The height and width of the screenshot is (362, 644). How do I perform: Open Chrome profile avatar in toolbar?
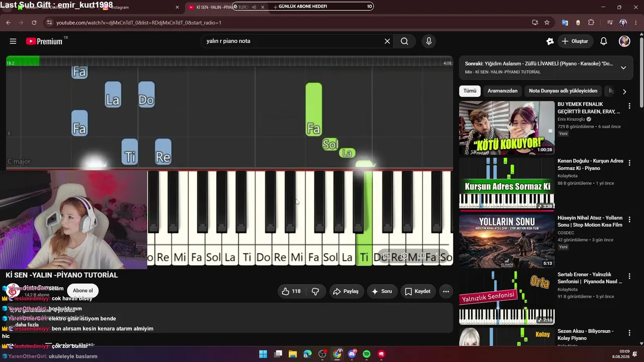tap(623, 23)
